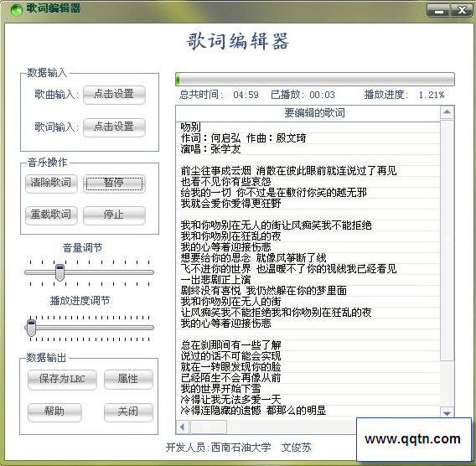Reload lyrics using 重载歌词 button
Viewport: 476px width, 466px height.
pyautogui.click(x=51, y=215)
